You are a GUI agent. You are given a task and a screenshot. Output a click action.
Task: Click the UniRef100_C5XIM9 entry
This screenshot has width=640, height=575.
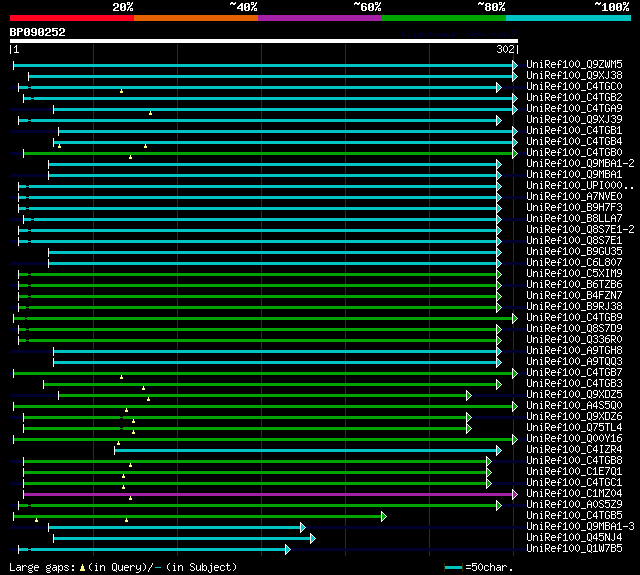point(574,274)
